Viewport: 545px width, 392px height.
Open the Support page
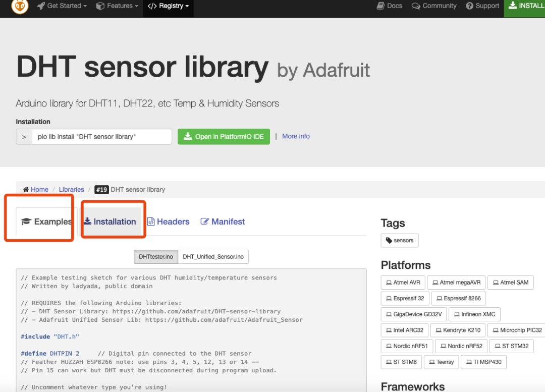[x=482, y=6]
